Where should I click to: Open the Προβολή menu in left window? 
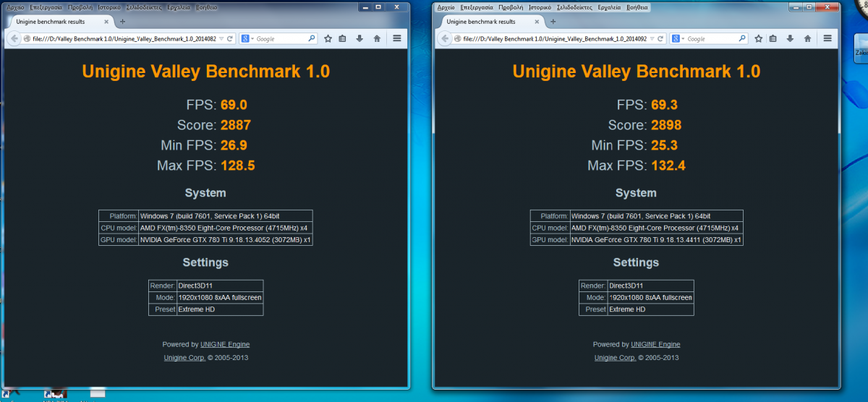(82, 7)
